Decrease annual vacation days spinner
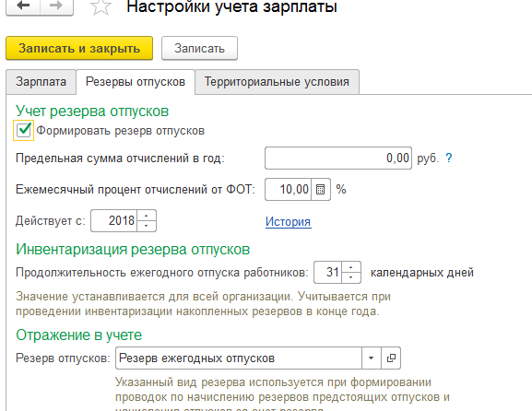 point(351,277)
